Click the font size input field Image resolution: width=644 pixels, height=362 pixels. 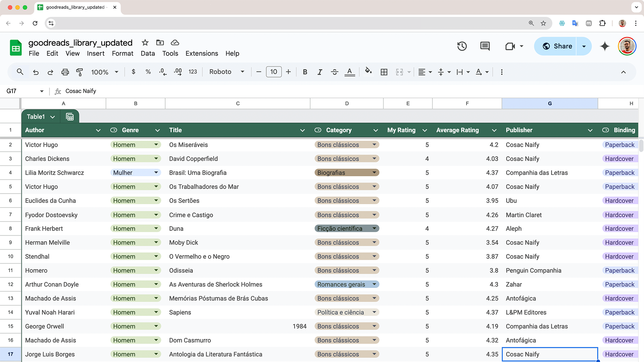tap(273, 72)
